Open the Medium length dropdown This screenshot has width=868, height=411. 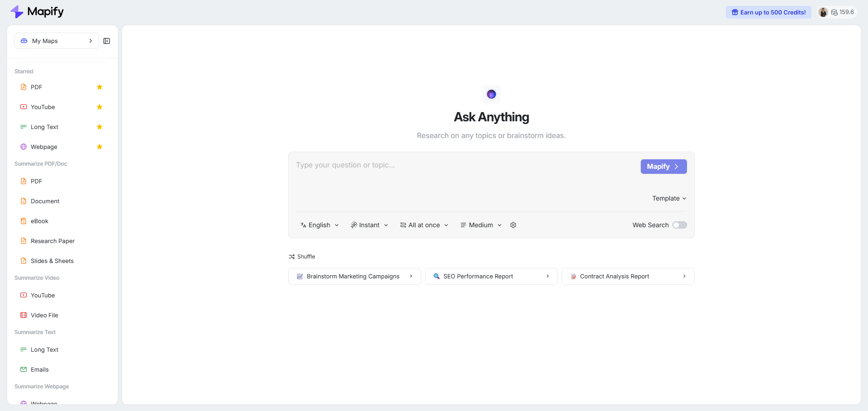(481, 225)
